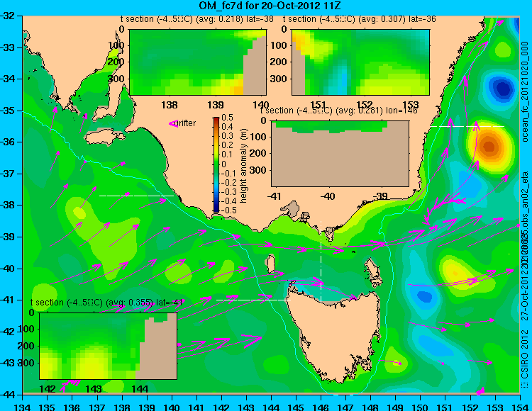Open the lat=-38 temperature section inset

click(198, 62)
